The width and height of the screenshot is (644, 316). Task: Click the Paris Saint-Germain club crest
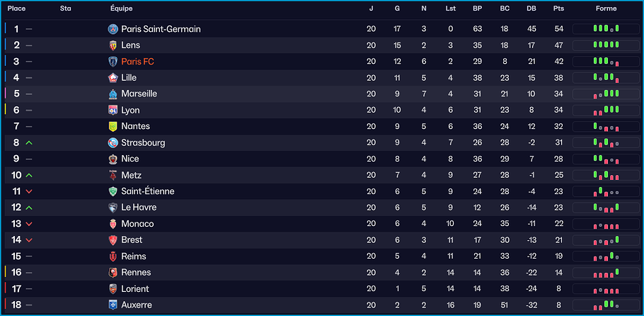113,29
